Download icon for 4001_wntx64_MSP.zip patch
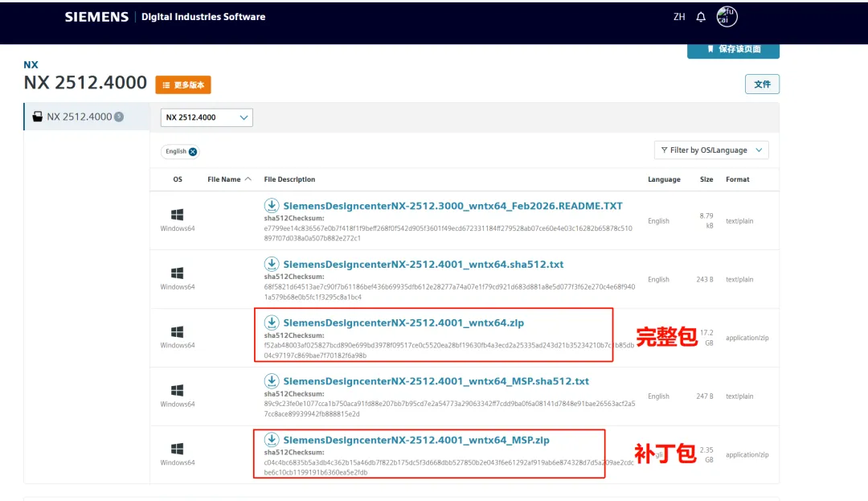The width and height of the screenshot is (868, 501). coord(272,440)
